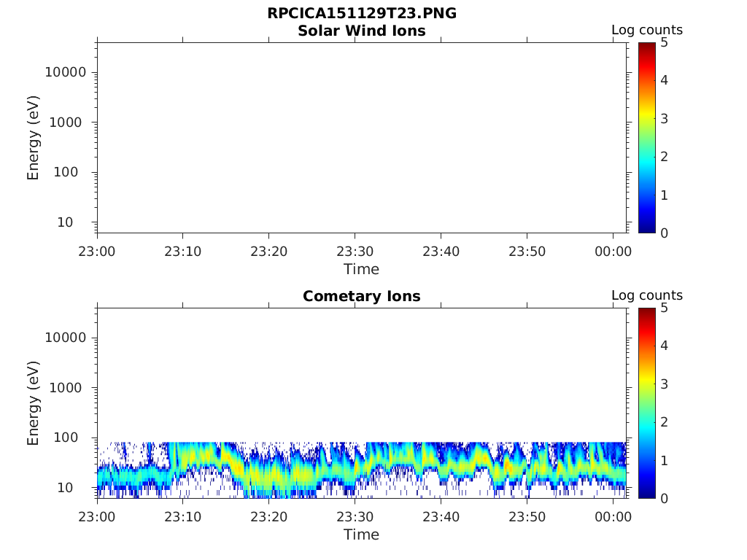The height and width of the screenshot is (560, 747).
Task: Click value 1 on upper colorbar scale
Action: coord(664,195)
